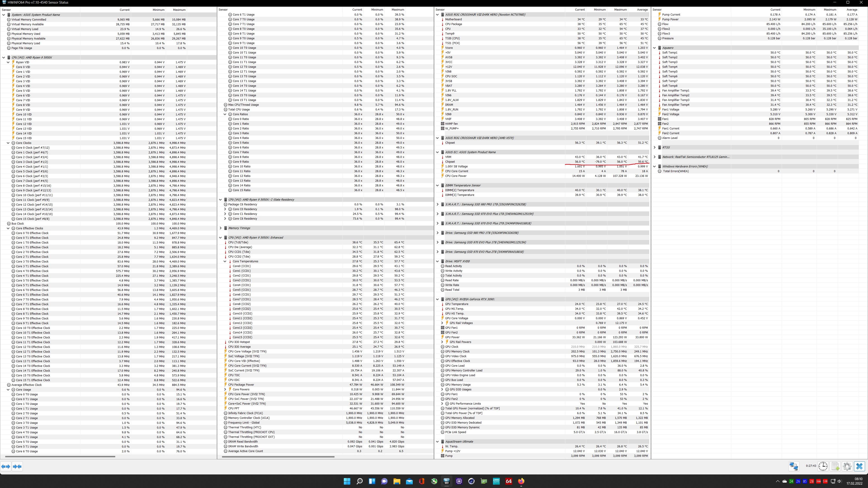Click the shrink columns arrows icon

[x=17, y=467]
